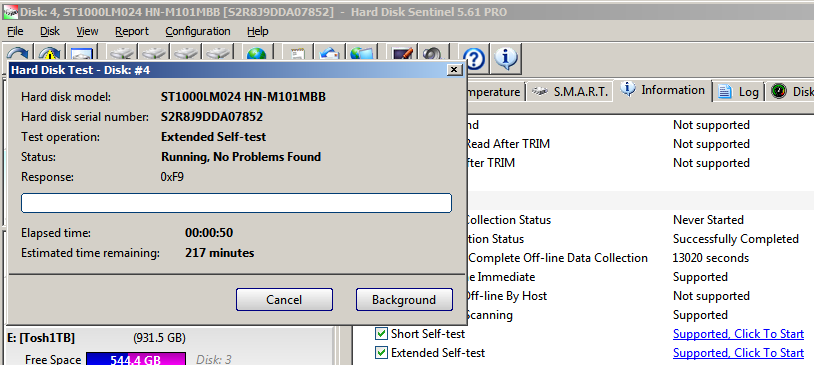Click the Disk: 3 label
814x365 pixels.
point(214,359)
